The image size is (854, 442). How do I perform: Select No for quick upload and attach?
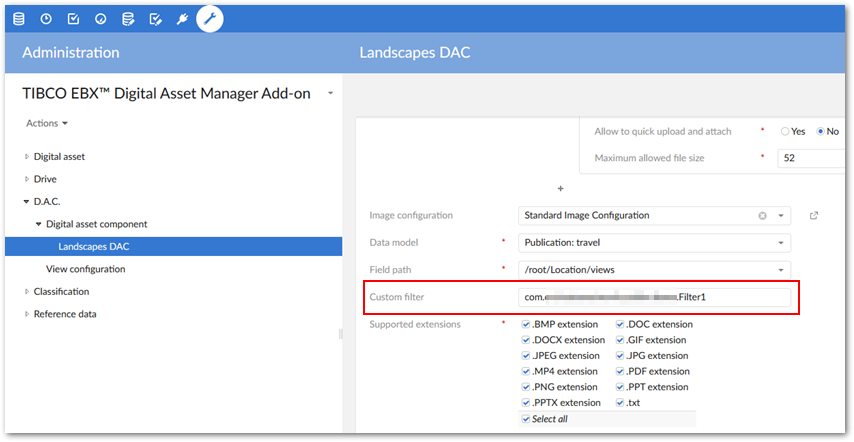pyautogui.click(x=820, y=131)
